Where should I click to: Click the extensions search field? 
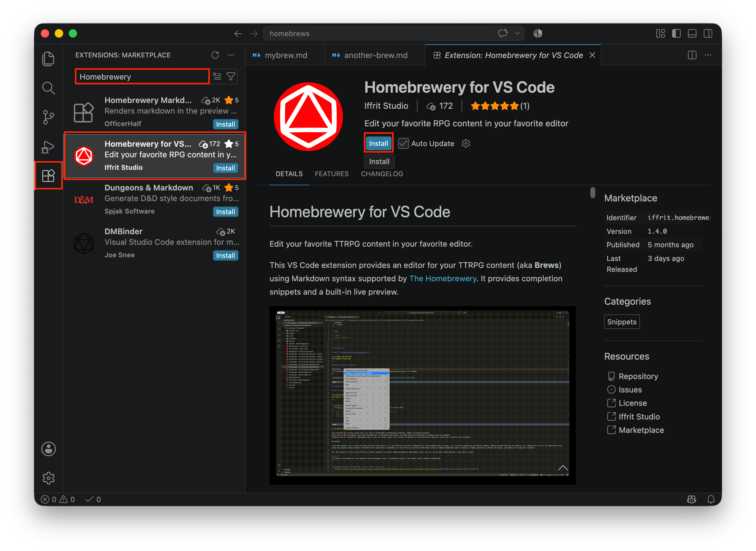click(x=143, y=76)
